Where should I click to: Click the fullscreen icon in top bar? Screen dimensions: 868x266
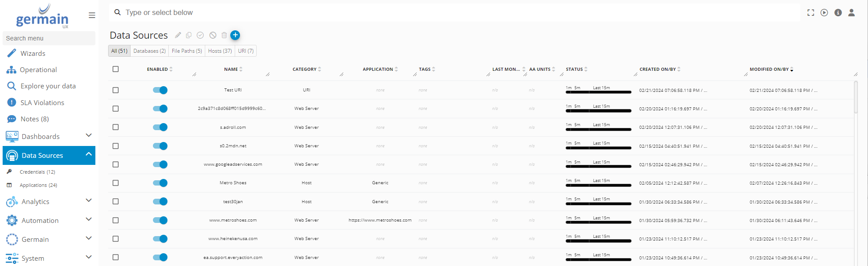[811, 13]
